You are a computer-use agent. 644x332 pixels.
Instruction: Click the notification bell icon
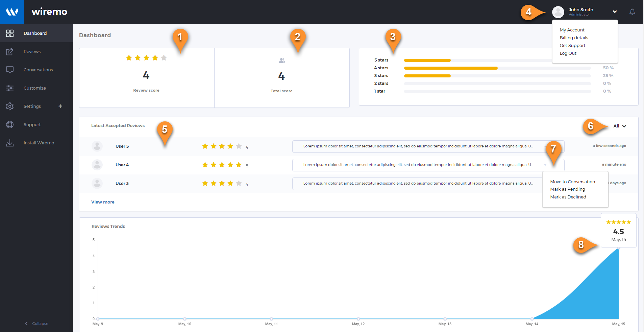pyautogui.click(x=632, y=12)
